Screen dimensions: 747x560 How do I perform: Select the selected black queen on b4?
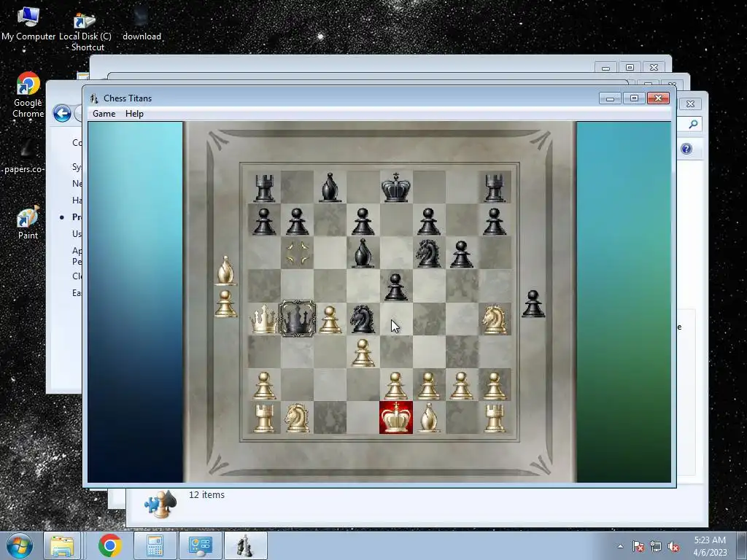pos(297,318)
